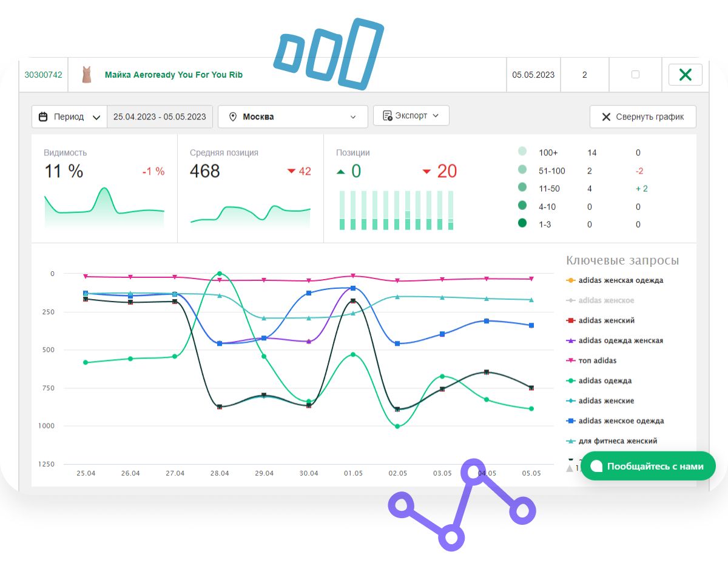This screenshot has height=580, width=728.
Task: Click the calendar icon beside Период
Action: pos(43,116)
